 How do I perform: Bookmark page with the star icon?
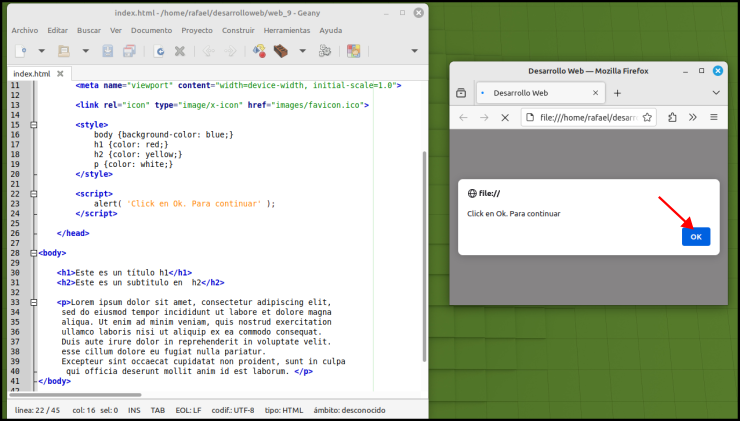click(x=648, y=118)
